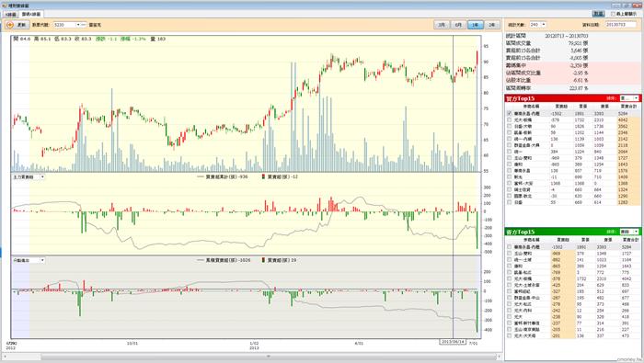This screenshot has width=644, height=363.
Task: Uncheck the first row checkbox in red Top15 panel
Action: click(510, 113)
